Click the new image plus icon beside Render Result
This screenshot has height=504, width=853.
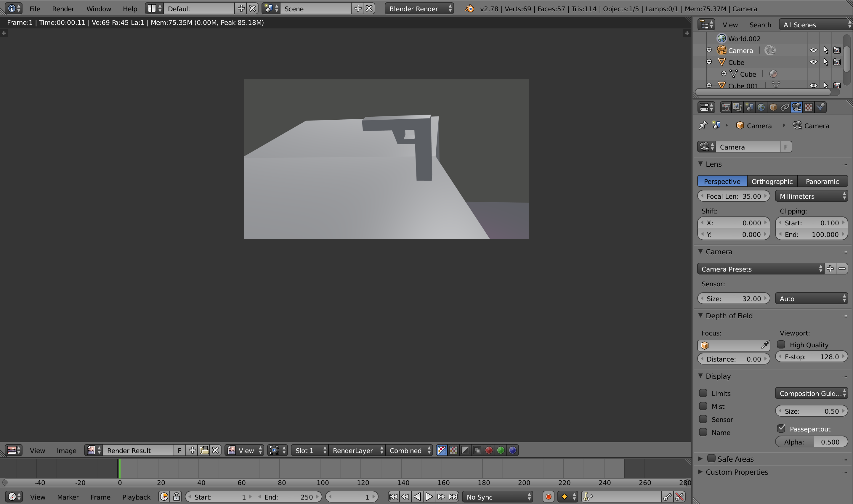(x=192, y=450)
